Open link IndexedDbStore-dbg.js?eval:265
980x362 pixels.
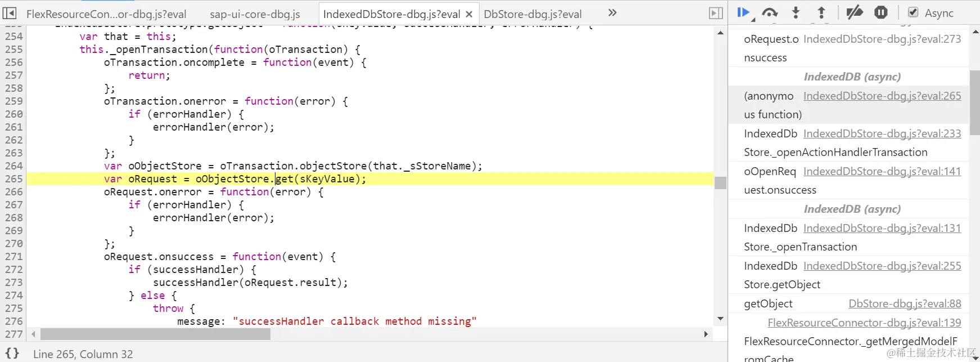882,96
